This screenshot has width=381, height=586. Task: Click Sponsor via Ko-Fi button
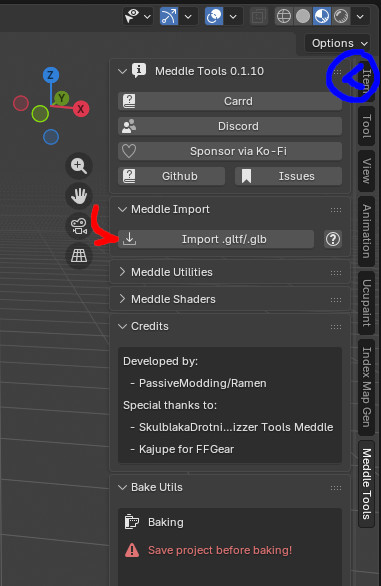230,151
